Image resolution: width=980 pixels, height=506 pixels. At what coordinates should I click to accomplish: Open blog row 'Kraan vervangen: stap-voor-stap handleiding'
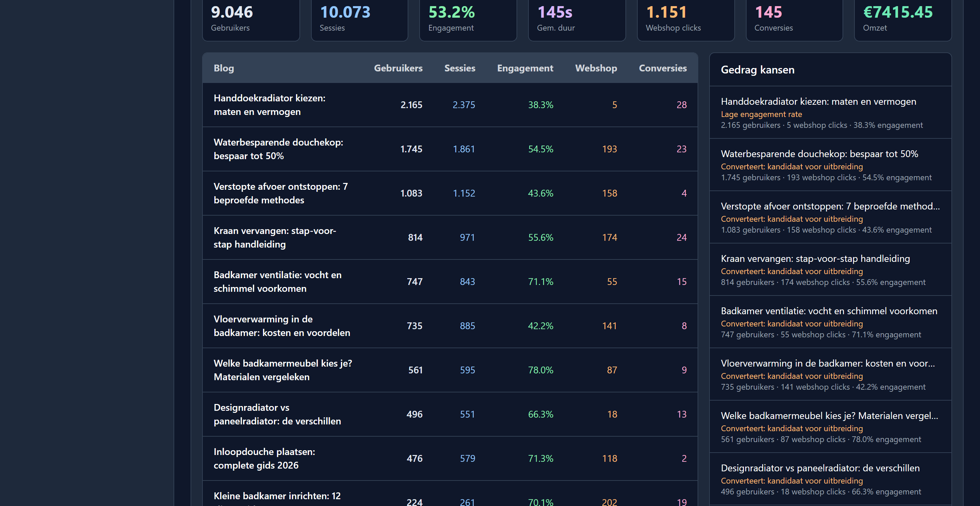(x=450, y=238)
